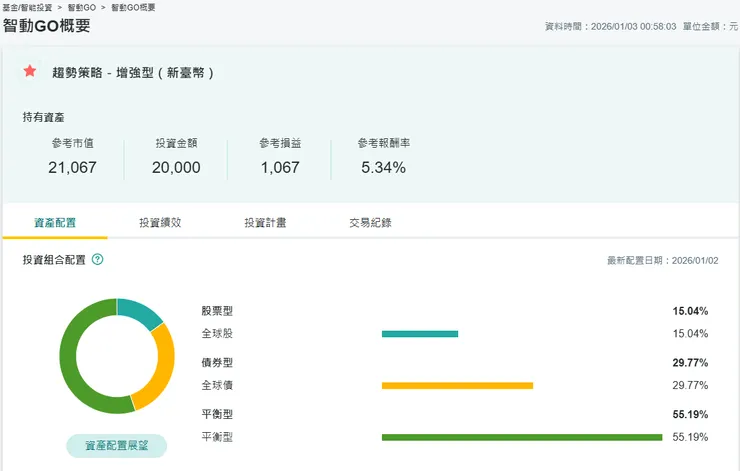Screen dimensions: 740x471
Task: Open the 投資計畫 tab
Action: [265, 223]
